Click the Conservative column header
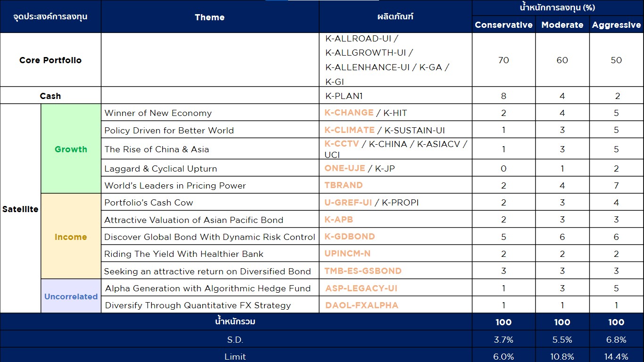644x362 pixels. click(504, 25)
